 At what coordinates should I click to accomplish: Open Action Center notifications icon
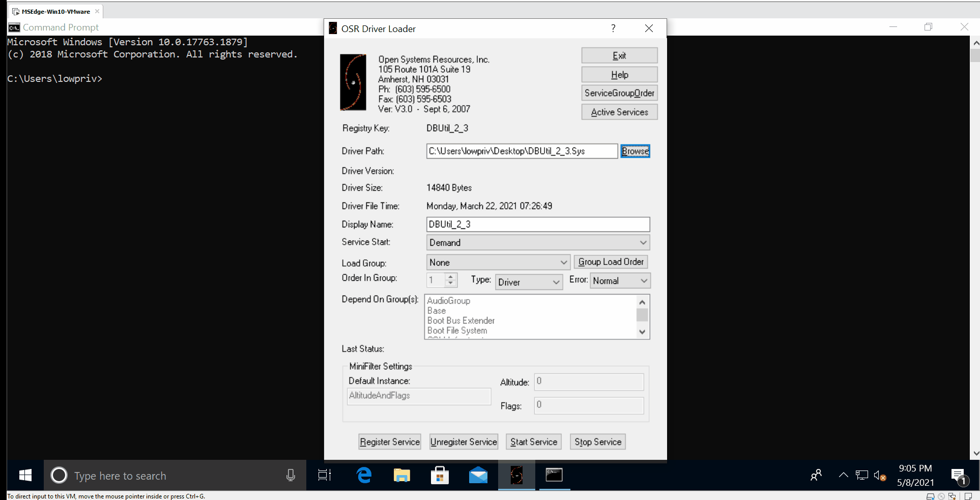point(959,476)
